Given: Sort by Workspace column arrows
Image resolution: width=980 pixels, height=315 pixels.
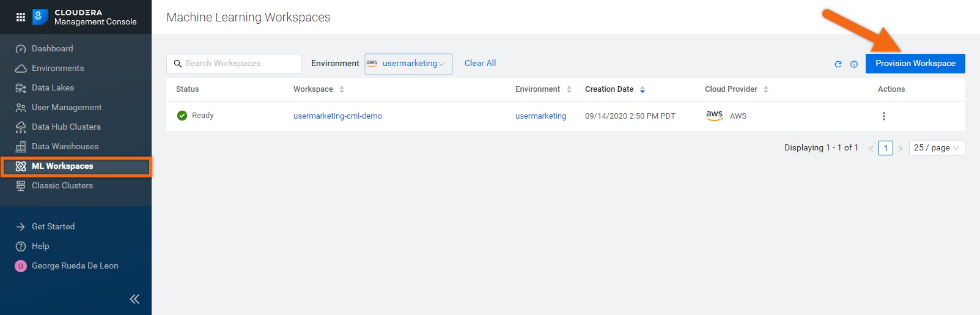Looking at the screenshot, I should click(x=342, y=89).
